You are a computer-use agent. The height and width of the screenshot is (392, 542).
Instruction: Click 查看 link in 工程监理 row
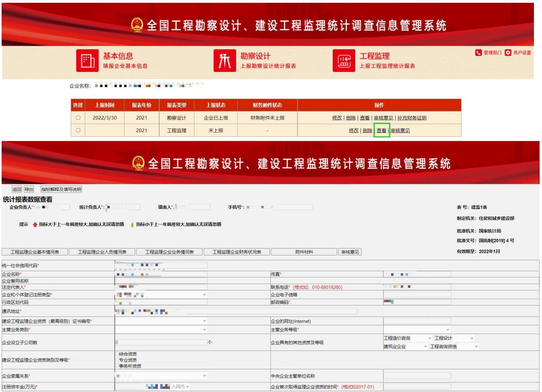pos(381,131)
